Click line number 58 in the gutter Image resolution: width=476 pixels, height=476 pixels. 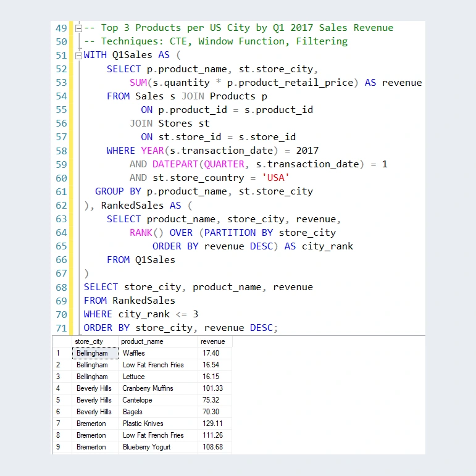tap(61, 151)
